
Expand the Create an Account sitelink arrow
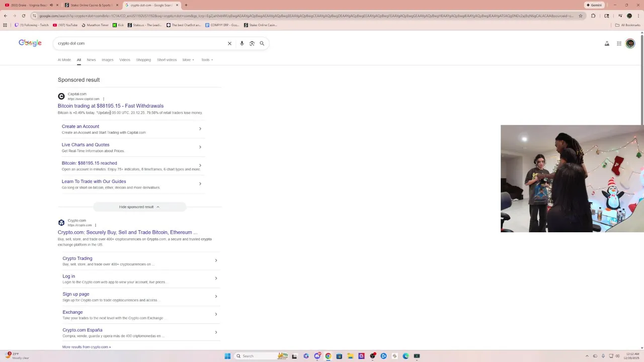200,129
